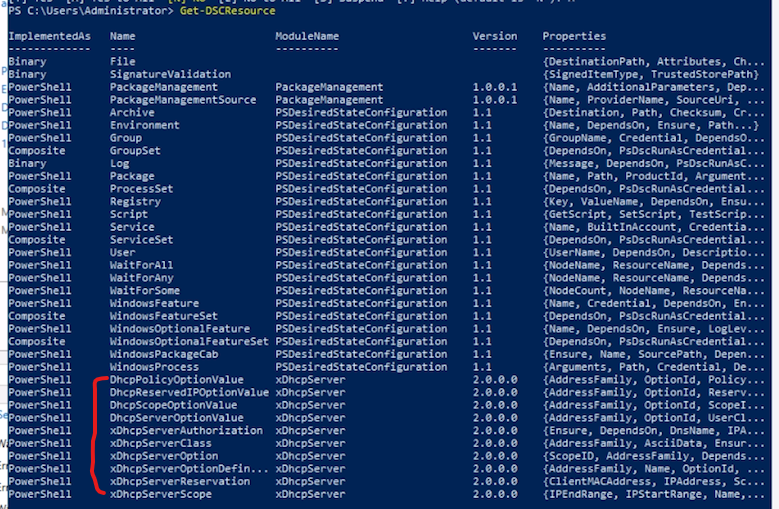The height and width of the screenshot is (509, 779).
Task: Click the Properties column header
Action: click(574, 36)
